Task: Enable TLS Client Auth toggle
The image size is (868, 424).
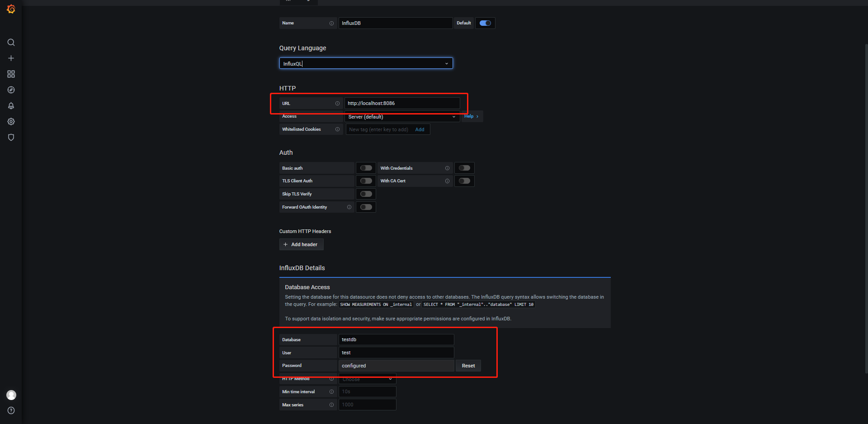Action: (366, 181)
